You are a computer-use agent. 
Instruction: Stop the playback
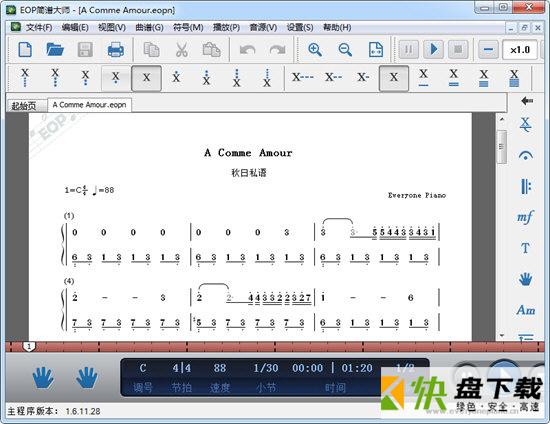point(458,49)
